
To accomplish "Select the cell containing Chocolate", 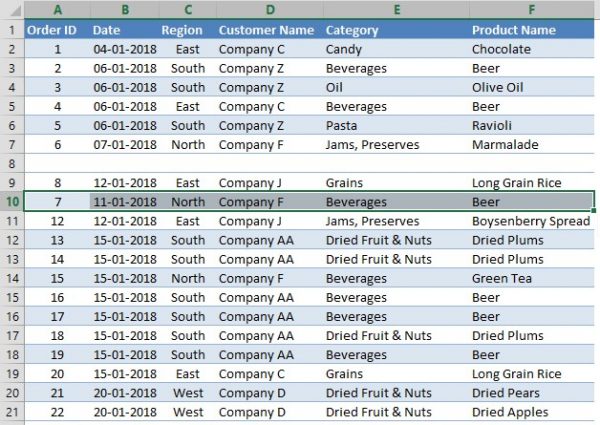I will coord(532,49).
